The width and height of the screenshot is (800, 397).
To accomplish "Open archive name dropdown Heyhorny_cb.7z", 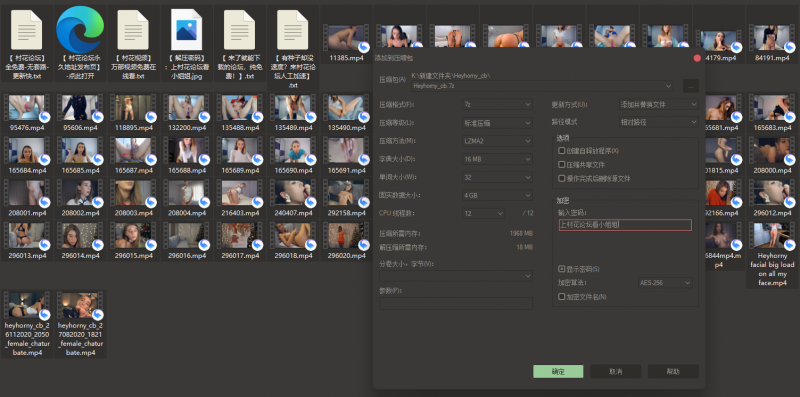I will [x=542, y=86].
